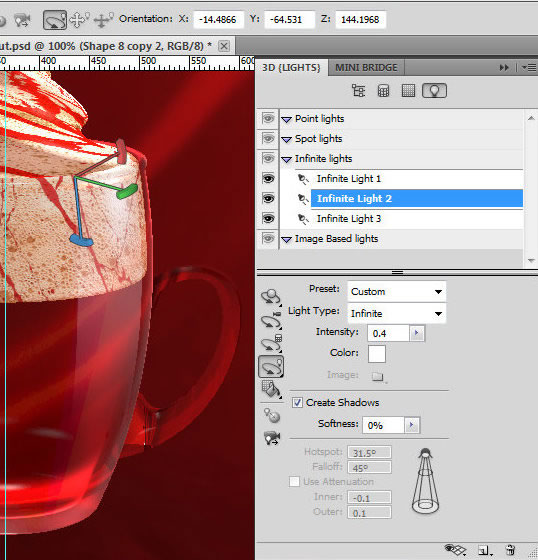This screenshot has width=538, height=560.
Task: Click the Filter By Whole Scene icon
Action: [358, 91]
